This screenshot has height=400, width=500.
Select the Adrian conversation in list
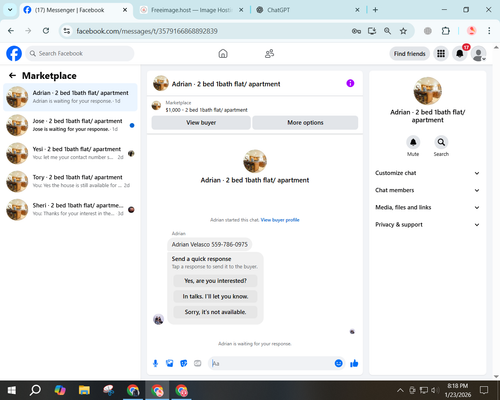coord(70,97)
